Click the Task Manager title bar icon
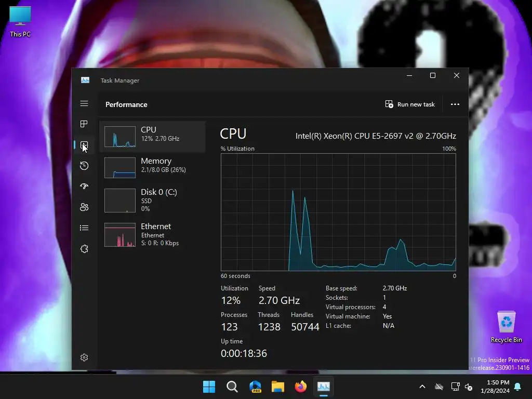The image size is (532, 399). point(85,80)
